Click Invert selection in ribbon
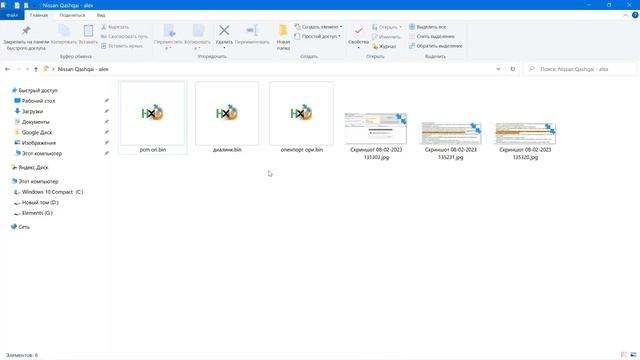This screenshot has width=640, height=360. pyautogui.click(x=436, y=46)
